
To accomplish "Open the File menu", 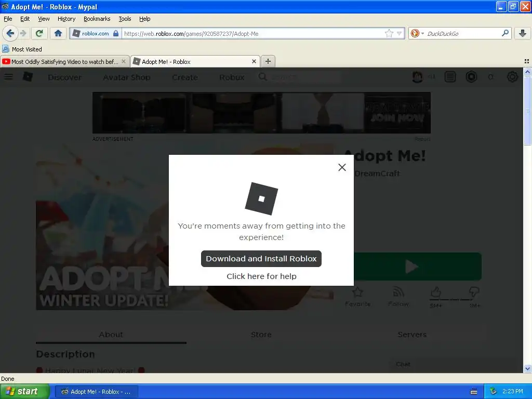I will click(8, 19).
